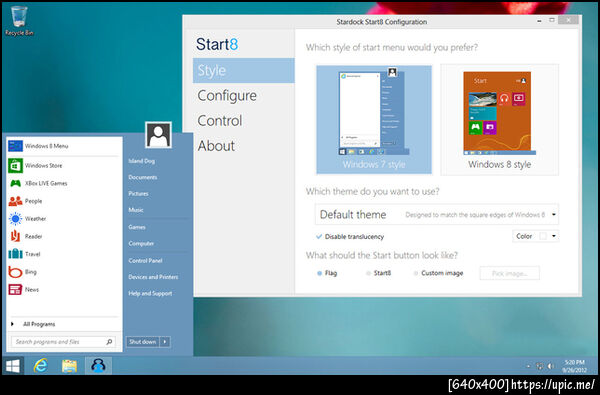The image size is (600, 395).
Task: Open the Recycle Bin desktop icon
Action: (x=19, y=21)
